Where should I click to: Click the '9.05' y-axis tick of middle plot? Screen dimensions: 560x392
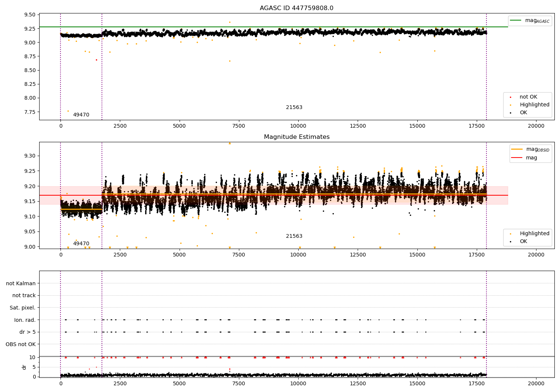pos(30,231)
